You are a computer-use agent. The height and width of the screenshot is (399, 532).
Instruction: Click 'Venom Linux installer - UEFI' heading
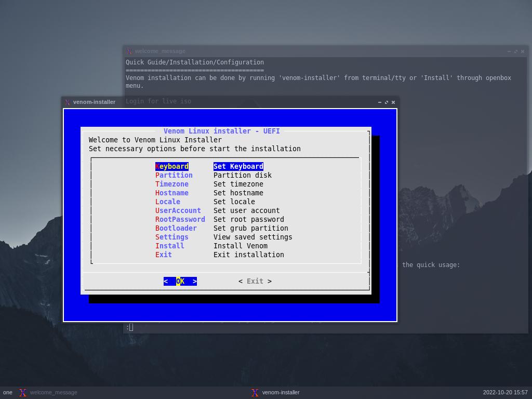[x=221, y=131]
